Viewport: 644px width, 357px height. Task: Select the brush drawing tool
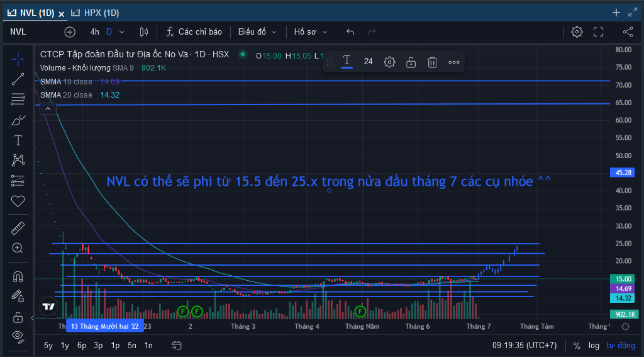click(x=18, y=120)
